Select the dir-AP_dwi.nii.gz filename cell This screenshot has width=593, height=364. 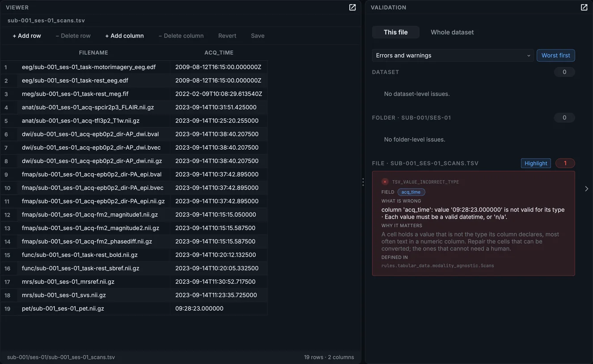pos(93,161)
